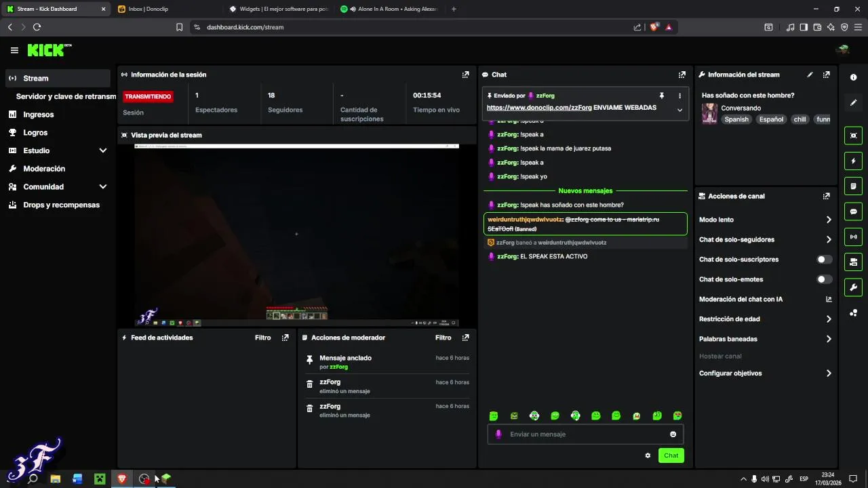
Task: Insert the heart-eyes emote at row end
Action: point(677,415)
